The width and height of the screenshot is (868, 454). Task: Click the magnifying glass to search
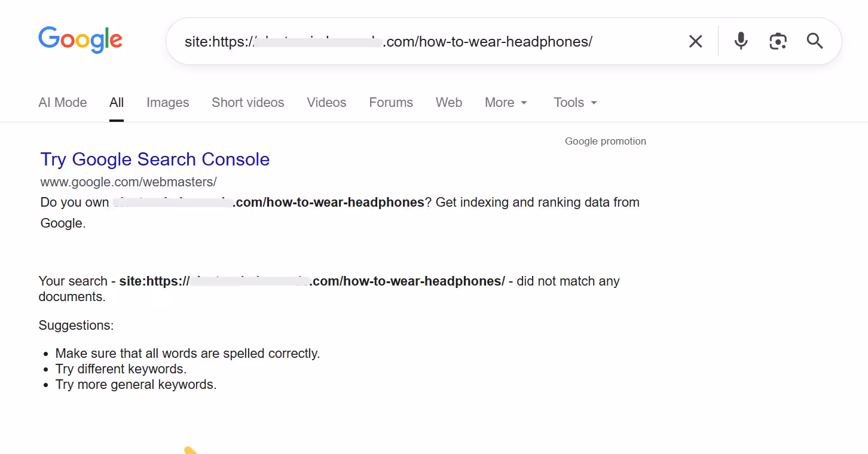click(x=814, y=41)
